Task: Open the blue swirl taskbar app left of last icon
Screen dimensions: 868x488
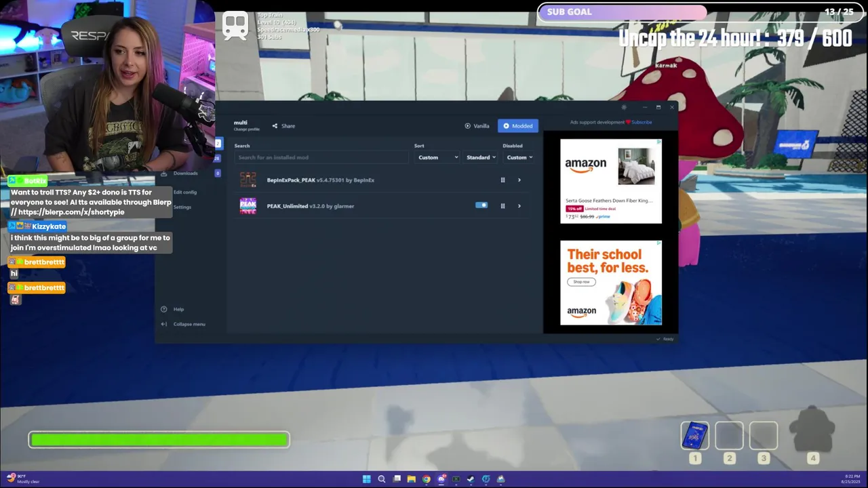Action: point(486,479)
